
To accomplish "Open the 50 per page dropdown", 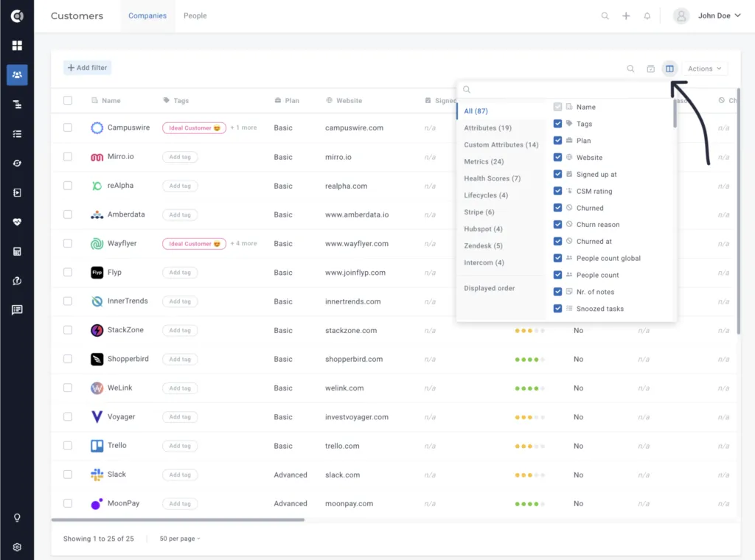I will (180, 539).
